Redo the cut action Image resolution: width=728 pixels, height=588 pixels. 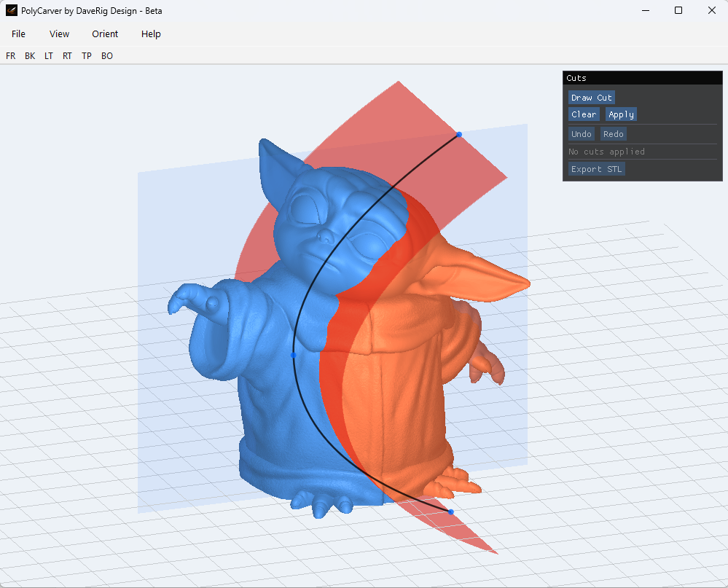click(x=614, y=133)
